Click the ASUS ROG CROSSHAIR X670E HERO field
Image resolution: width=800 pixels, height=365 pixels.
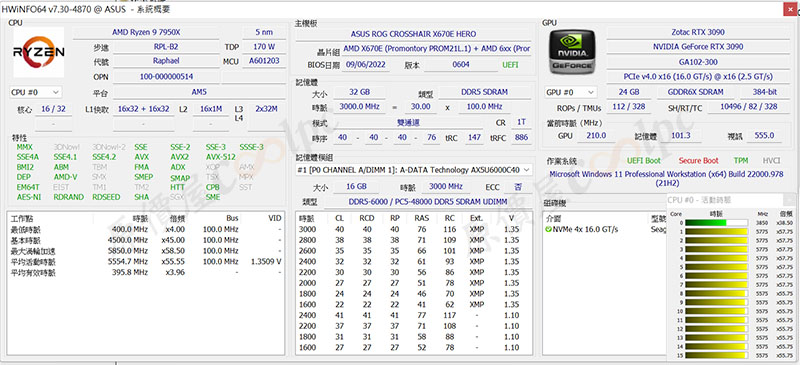point(413,34)
